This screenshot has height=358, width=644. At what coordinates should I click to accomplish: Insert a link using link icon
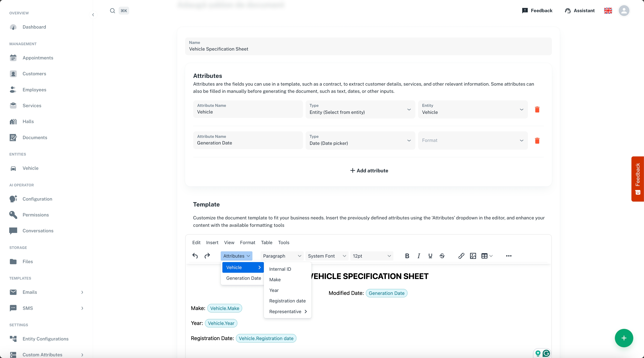[461, 256]
